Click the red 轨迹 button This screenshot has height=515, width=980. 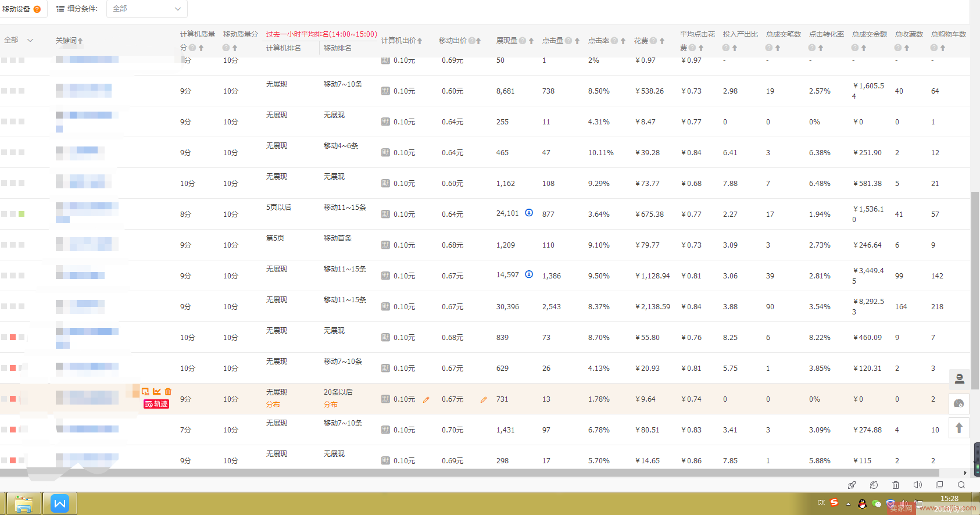point(156,404)
